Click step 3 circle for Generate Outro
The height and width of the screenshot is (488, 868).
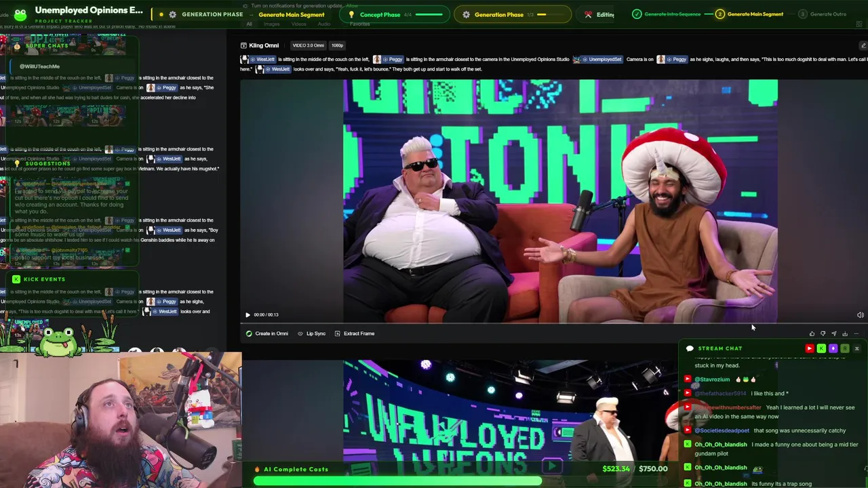pyautogui.click(x=803, y=14)
